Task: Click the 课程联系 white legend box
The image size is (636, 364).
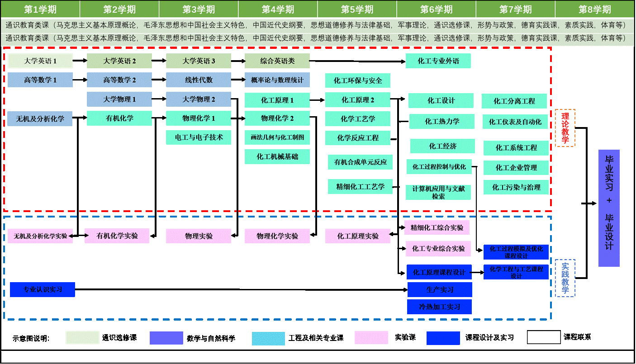Action: pos(544,337)
